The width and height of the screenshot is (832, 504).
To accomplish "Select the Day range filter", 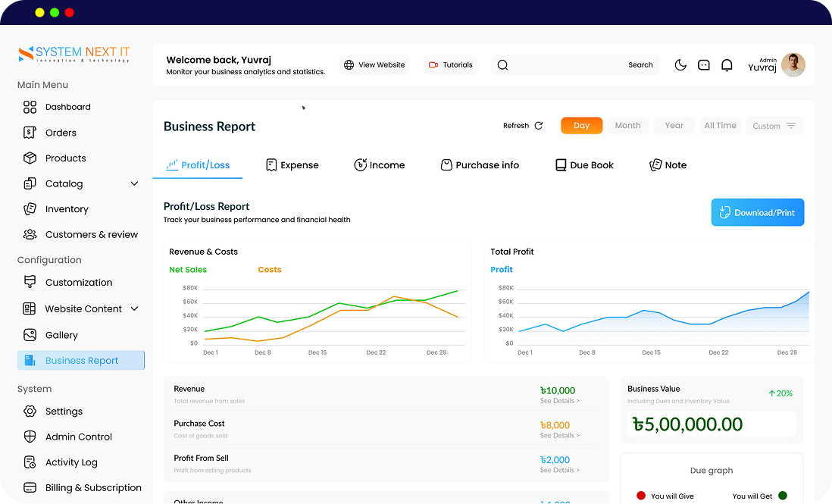I will point(581,126).
